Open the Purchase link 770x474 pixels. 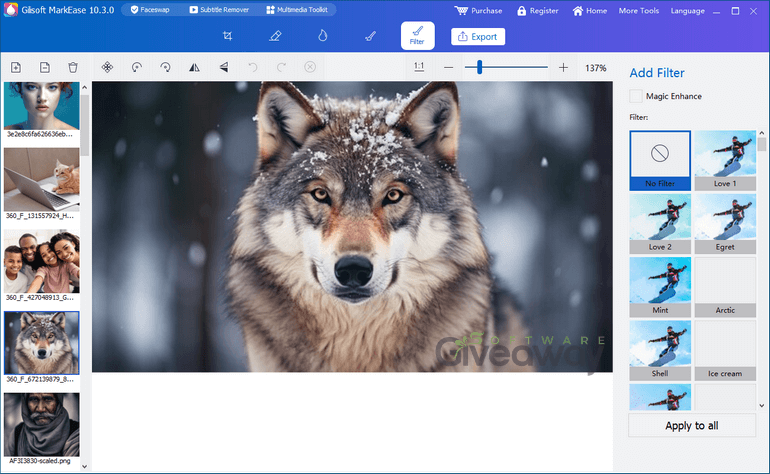[x=478, y=11]
